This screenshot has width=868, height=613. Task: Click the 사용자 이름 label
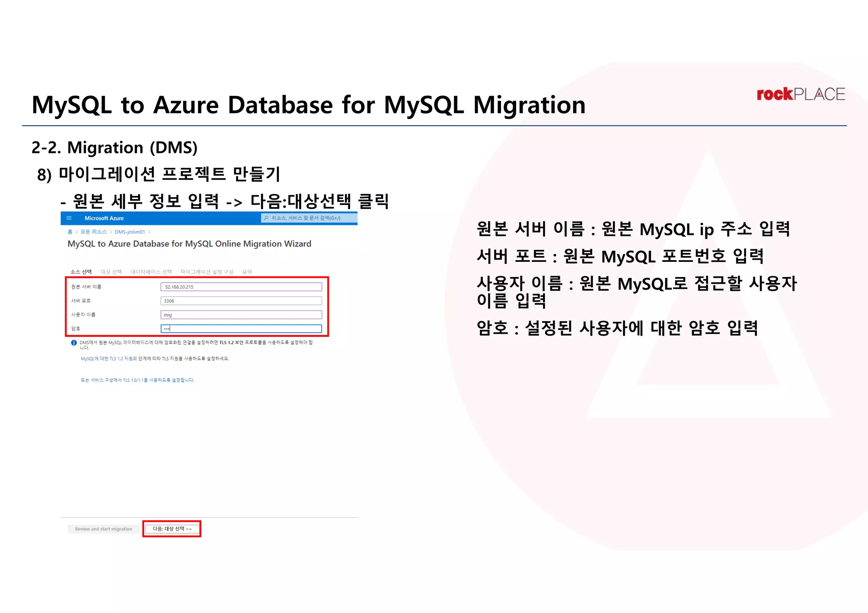pyautogui.click(x=83, y=315)
